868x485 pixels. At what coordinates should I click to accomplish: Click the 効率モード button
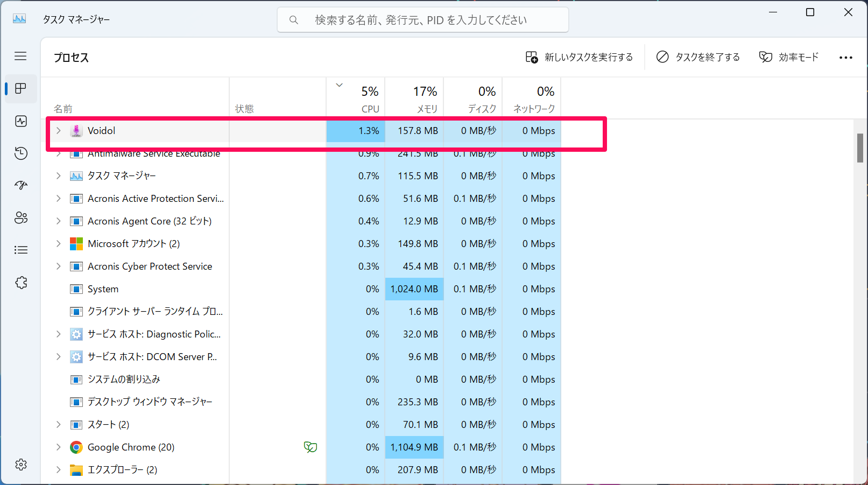click(789, 57)
